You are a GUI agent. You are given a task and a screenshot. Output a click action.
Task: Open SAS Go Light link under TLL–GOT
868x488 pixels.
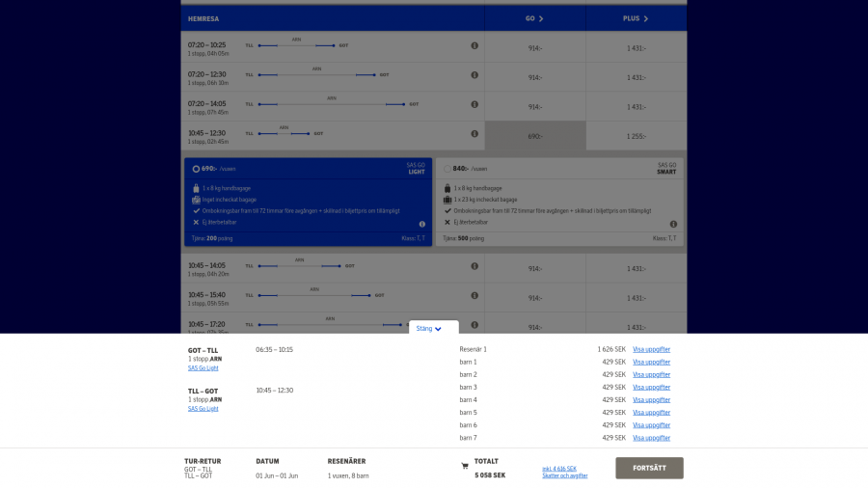203,408
